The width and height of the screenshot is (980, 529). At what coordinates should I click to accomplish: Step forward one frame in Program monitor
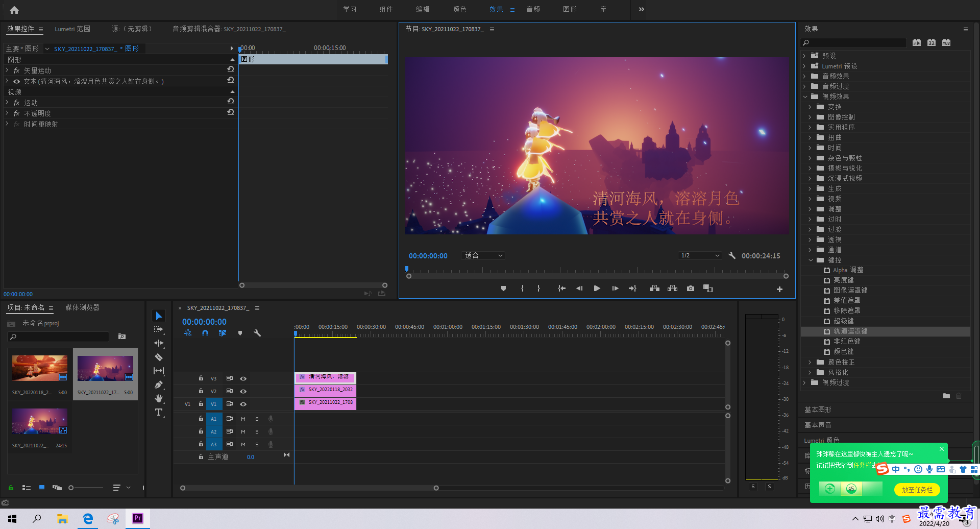click(615, 288)
